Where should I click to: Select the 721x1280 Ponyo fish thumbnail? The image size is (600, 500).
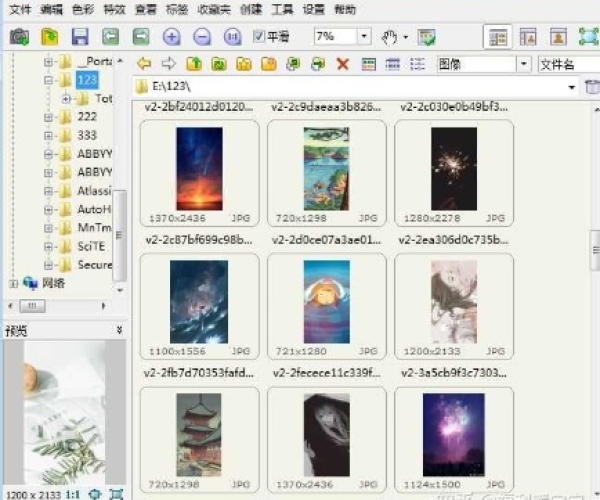tap(327, 306)
